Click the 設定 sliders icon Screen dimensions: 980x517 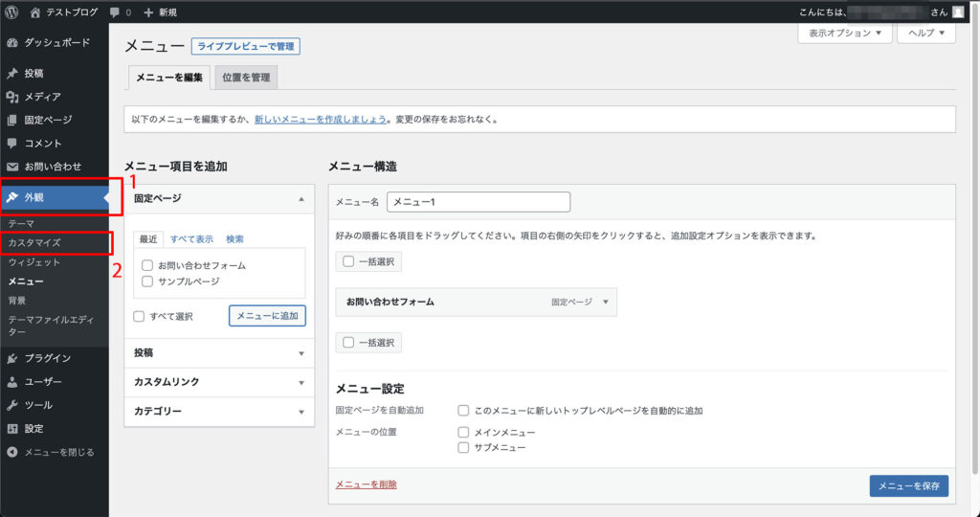point(11,429)
